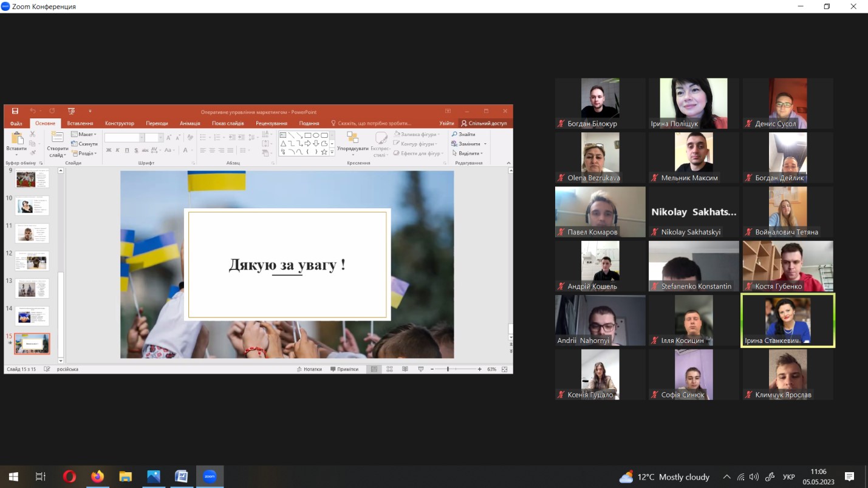Toggle bold (Ж) formatting

(x=109, y=151)
